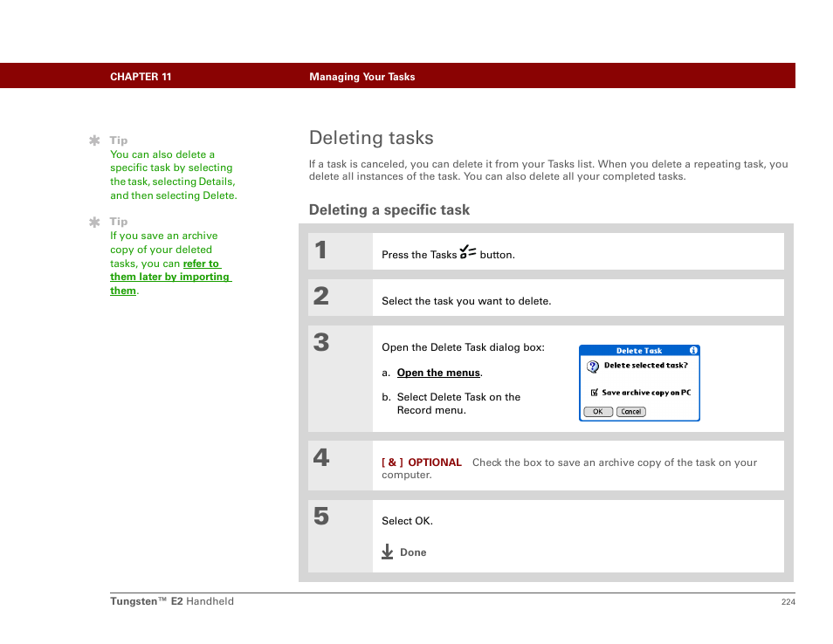This screenshot has width=833, height=644.
Task: Click 'Delete selected task?' dialog text
Action: 646,366
